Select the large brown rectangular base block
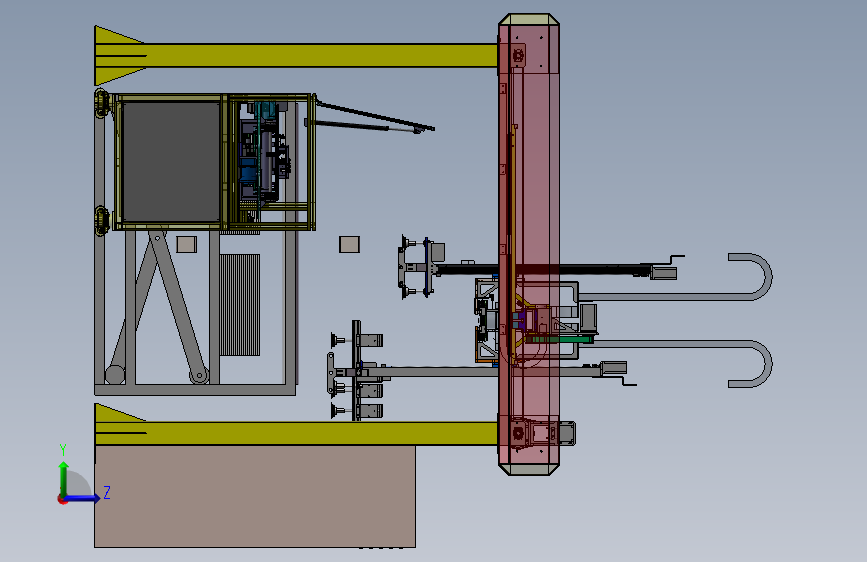 click(255, 496)
